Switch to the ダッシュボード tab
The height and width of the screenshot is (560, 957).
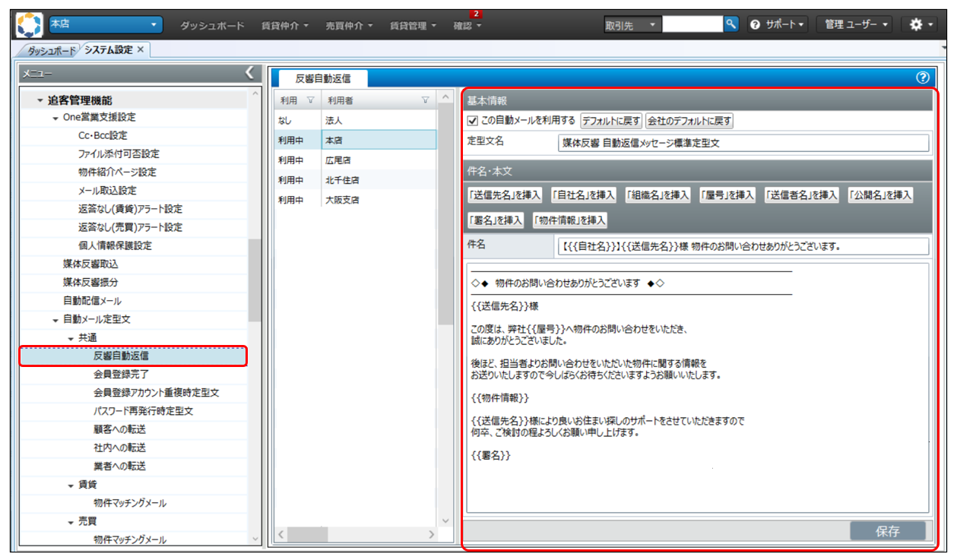[x=52, y=50]
